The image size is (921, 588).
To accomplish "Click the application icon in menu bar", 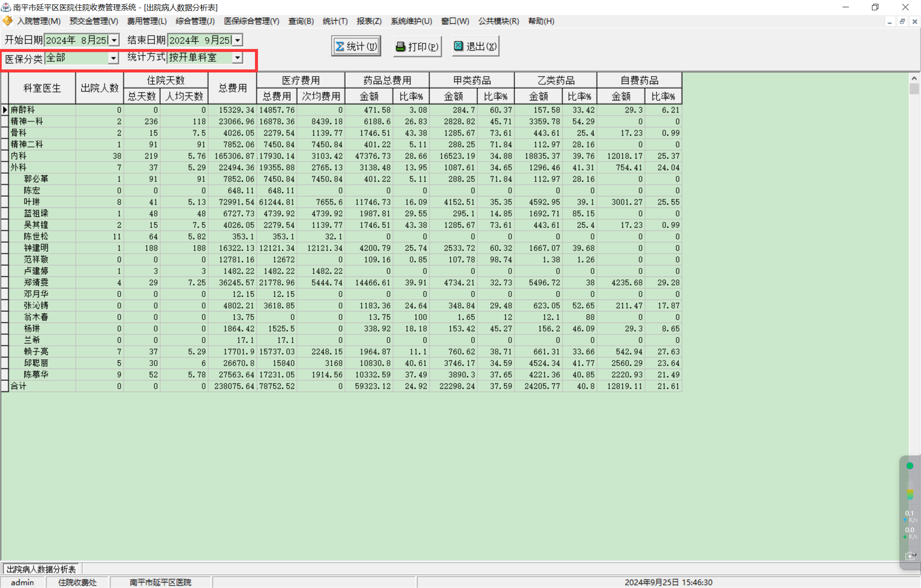I will pos(7,21).
